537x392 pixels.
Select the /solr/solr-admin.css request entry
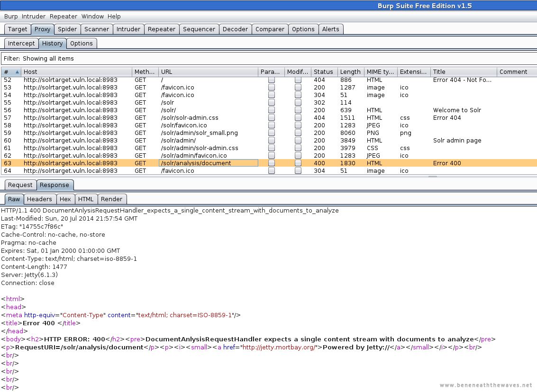(268, 118)
